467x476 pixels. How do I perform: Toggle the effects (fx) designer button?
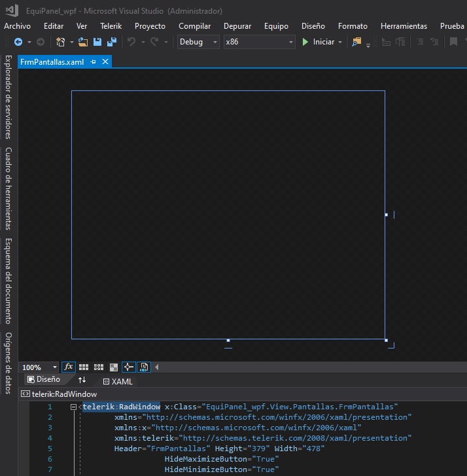[x=69, y=367]
